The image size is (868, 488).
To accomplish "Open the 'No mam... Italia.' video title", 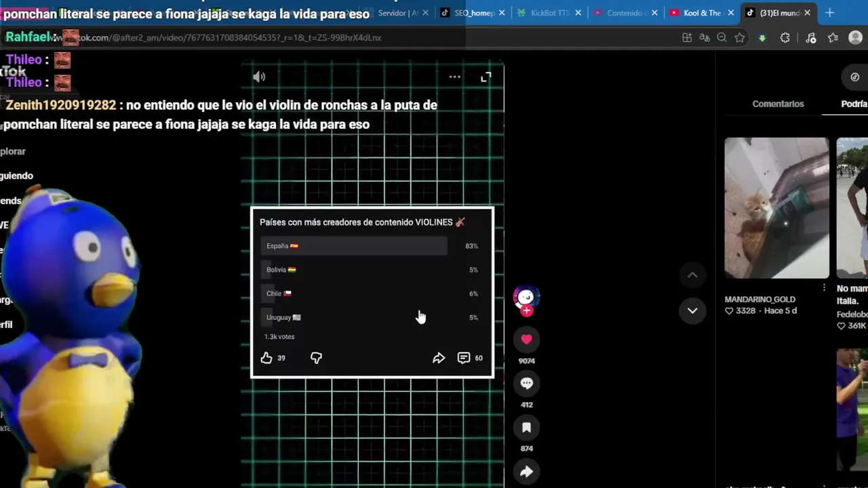I will click(852, 295).
